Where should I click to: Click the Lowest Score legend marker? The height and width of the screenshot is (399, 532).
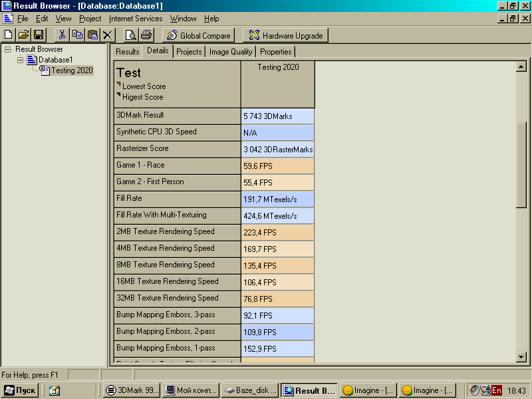click(x=118, y=84)
